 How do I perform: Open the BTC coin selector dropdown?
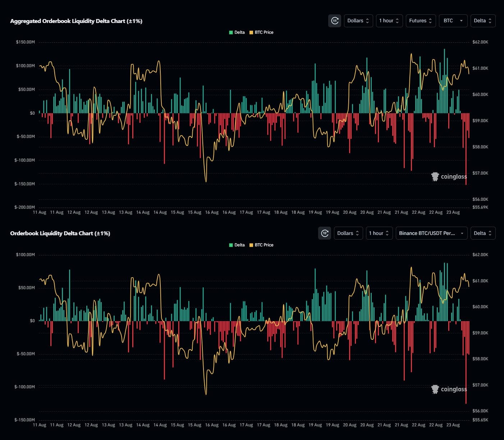tap(453, 21)
